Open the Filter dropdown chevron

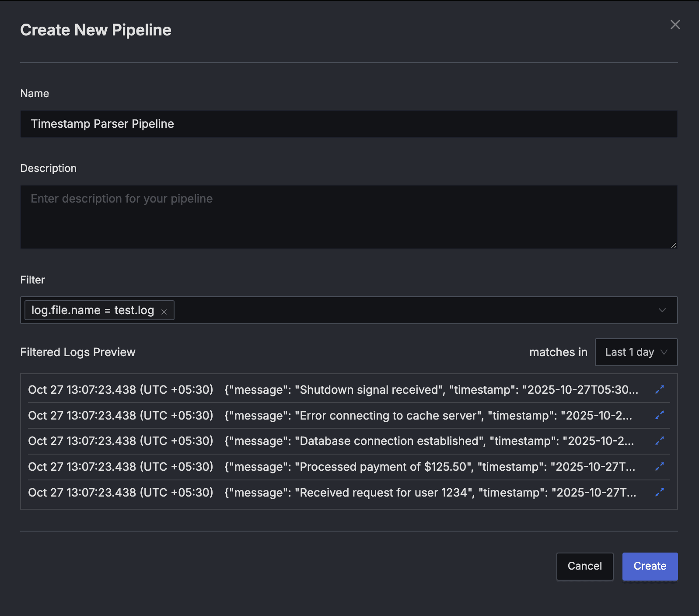(662, 310)
